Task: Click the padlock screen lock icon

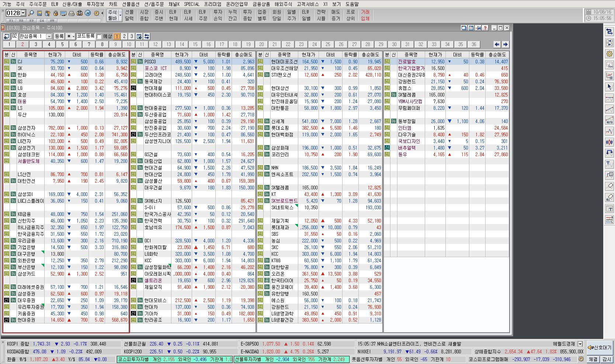Action: (55, 13)
